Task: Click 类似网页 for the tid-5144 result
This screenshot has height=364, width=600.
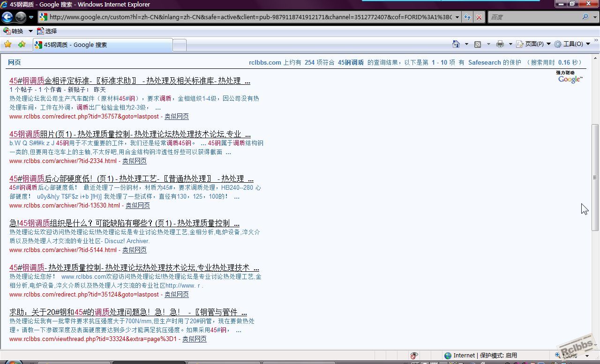Action: (x=135, y=250)
